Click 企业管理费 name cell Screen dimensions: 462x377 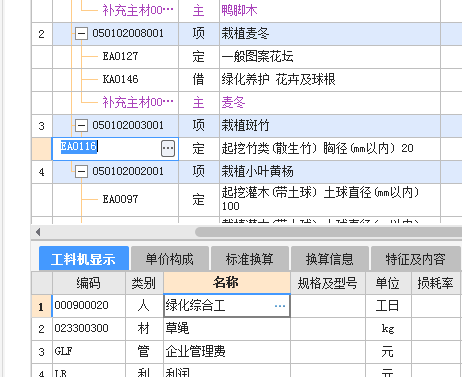click(x=227, y=352)
